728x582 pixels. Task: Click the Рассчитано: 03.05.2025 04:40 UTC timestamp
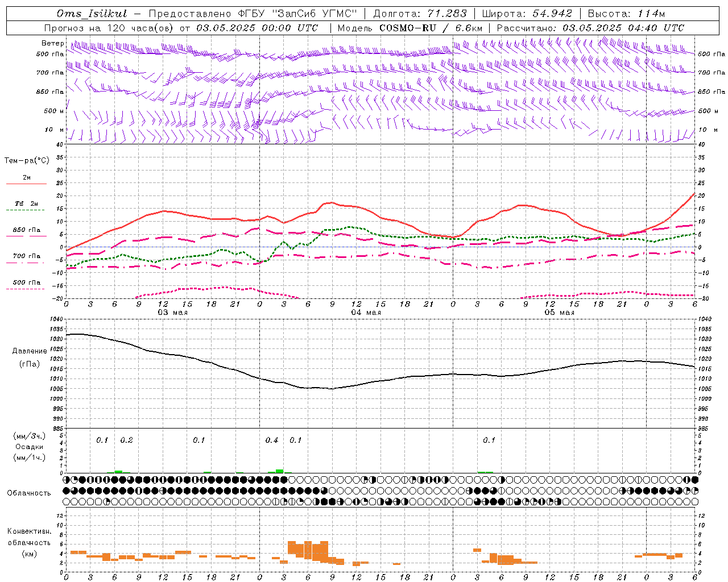(590, 28)
